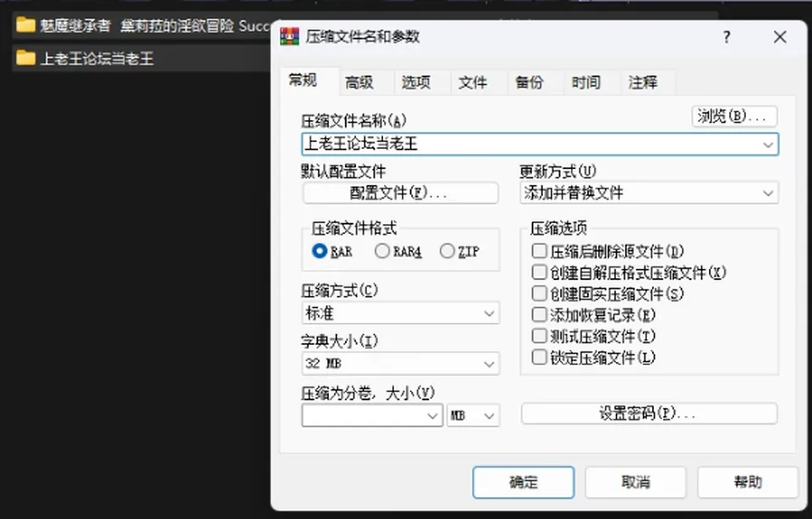
Task: Expand the 字典大小 dropdown
Action: tap(400, 363)
